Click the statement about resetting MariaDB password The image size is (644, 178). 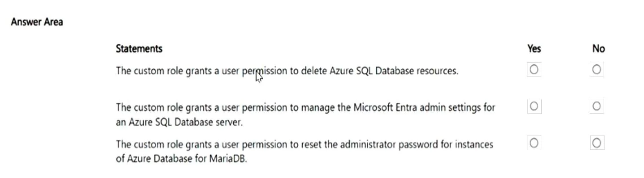coord(305,152)
